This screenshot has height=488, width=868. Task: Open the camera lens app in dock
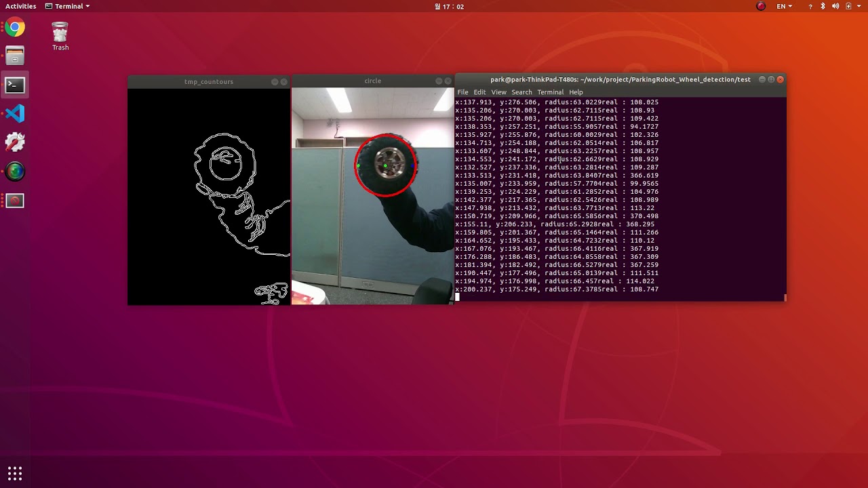pyautogui.click(x=15, y=171)
